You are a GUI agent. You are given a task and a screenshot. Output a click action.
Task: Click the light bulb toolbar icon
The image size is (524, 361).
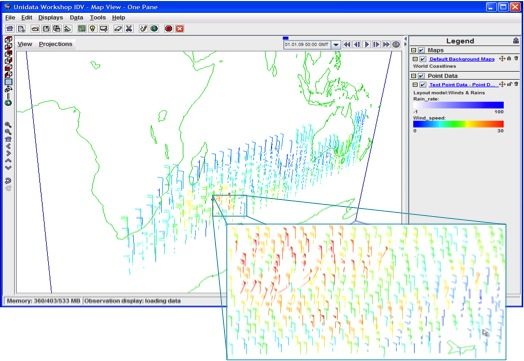93,29
